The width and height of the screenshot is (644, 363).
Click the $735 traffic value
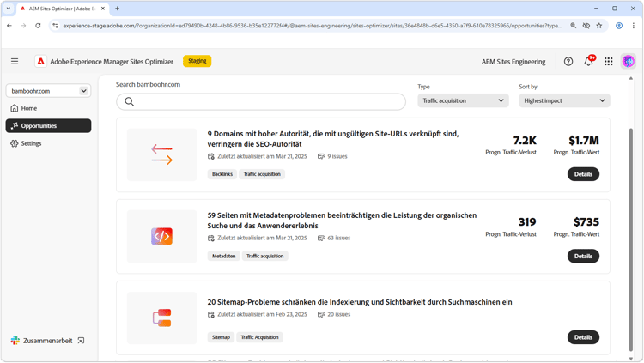click(586, 222)
